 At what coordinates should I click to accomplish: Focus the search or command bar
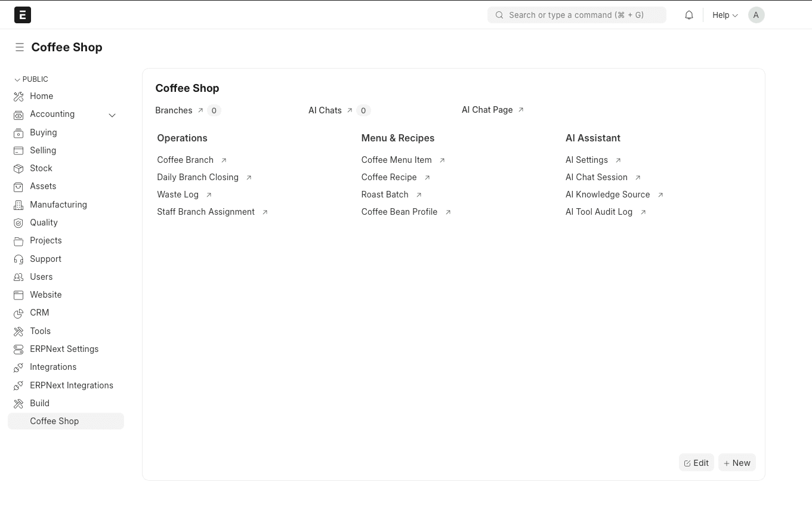(x=577, y=15)
